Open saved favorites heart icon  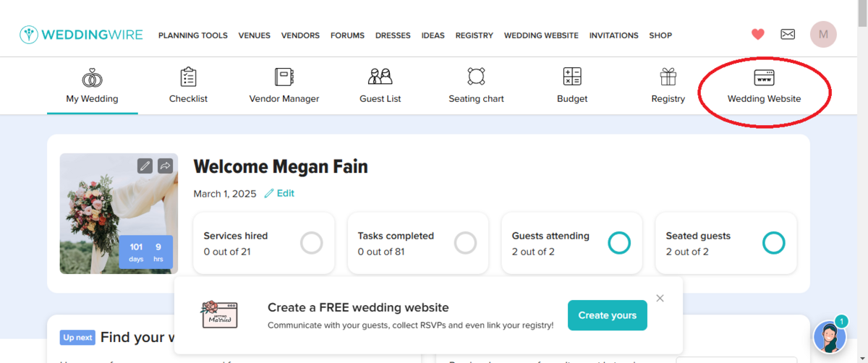[757, 34]
